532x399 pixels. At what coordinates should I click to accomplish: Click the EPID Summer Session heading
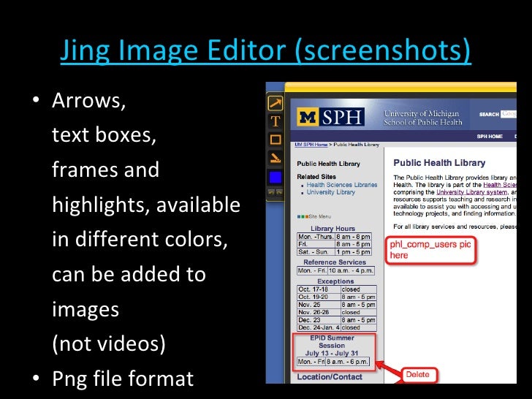332,342
